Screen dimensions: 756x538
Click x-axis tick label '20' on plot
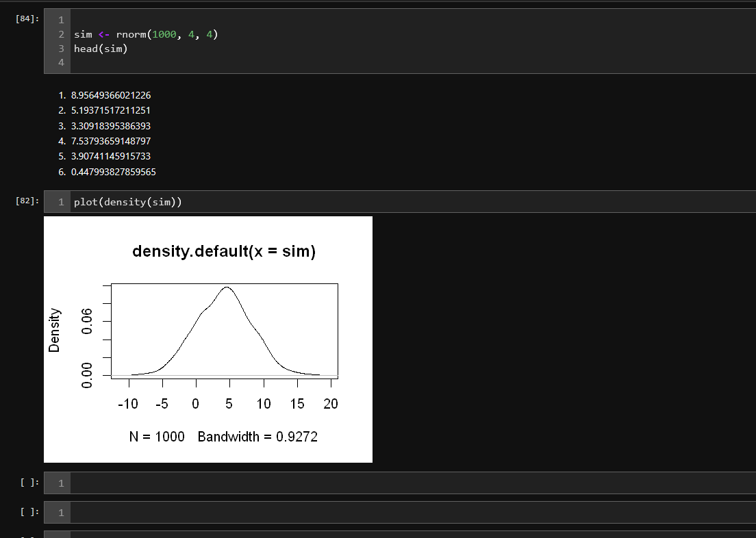(x=331, y=404)
